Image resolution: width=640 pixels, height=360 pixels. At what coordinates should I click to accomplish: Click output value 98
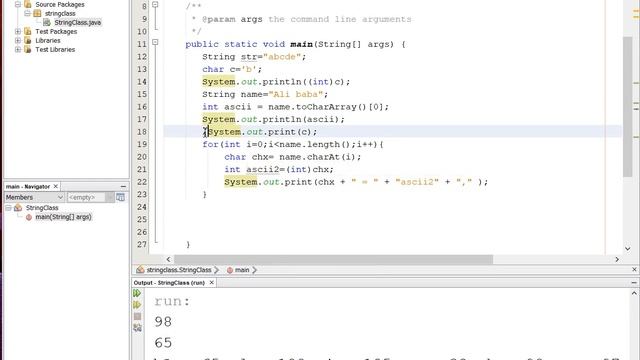click(163, 322)
